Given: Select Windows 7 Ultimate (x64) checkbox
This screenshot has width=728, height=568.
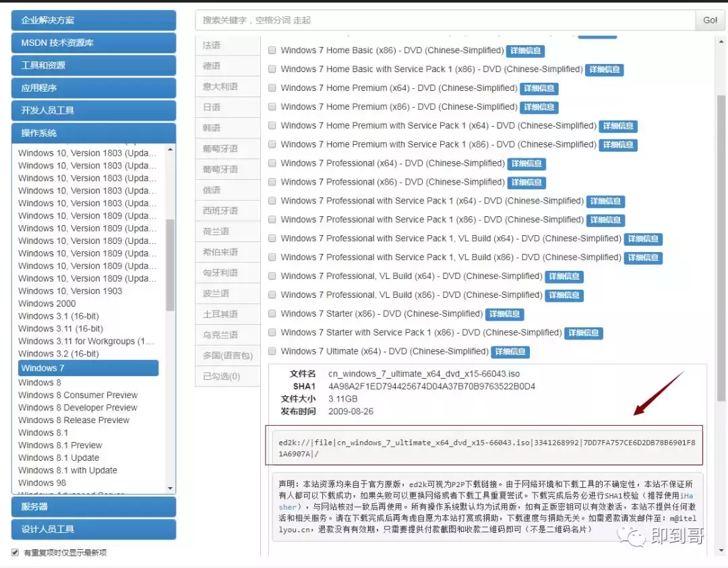Looking at the screenshot, I should [x=272, y=351].
